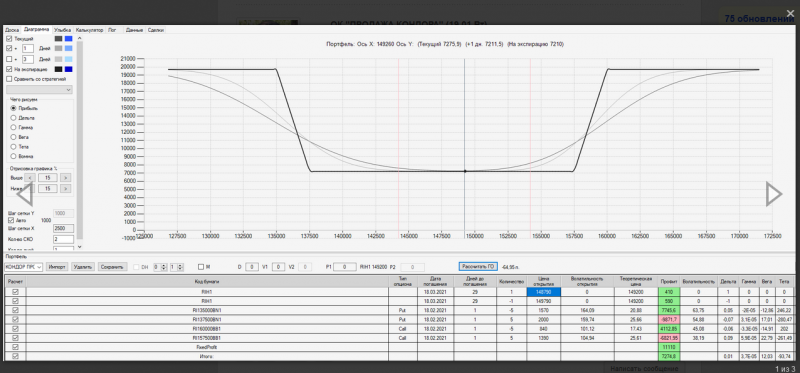Close the image lightbox with X
800x373 pixels.
pos(790,13)
